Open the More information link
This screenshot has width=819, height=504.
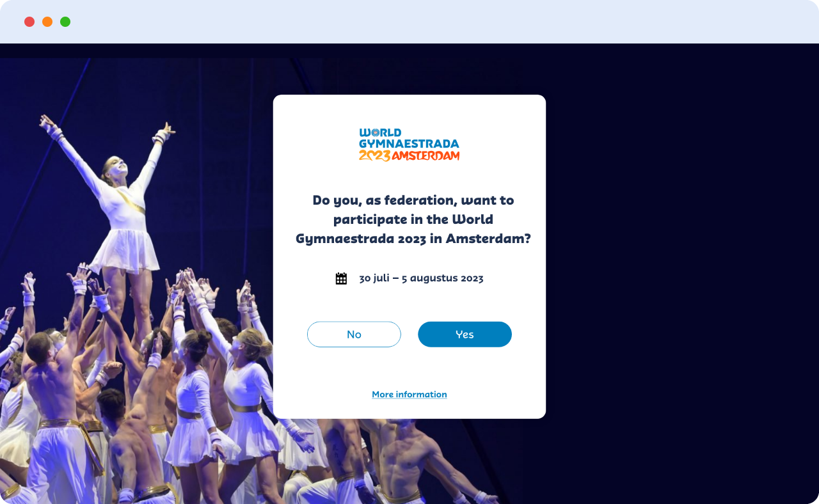[409, 394]
